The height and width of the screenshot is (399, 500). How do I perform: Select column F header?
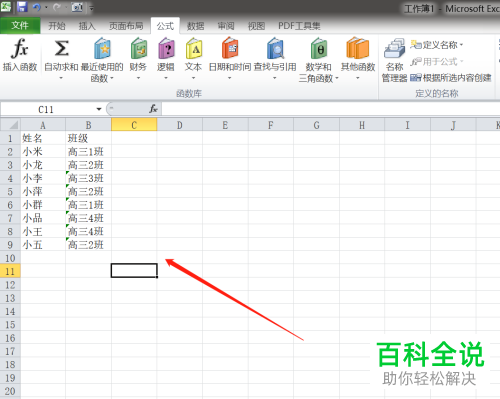tap(271, 125)
